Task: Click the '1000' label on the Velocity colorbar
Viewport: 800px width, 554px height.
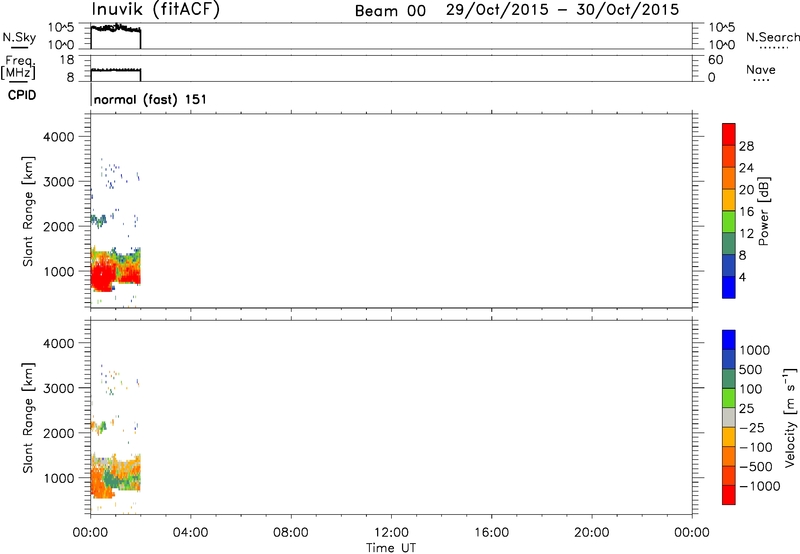Action: tap(754, 350)
